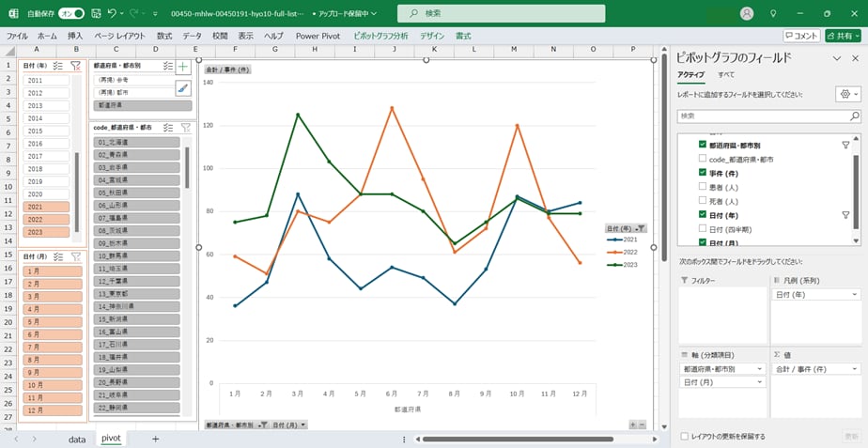Click the chart styles paintbrush button

click(x=183, y=88)
